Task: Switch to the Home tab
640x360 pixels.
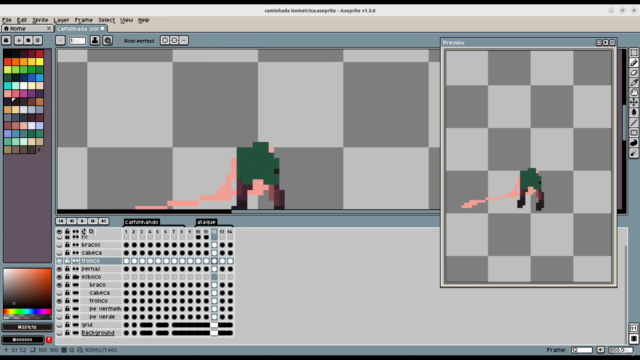Action: 27,29
